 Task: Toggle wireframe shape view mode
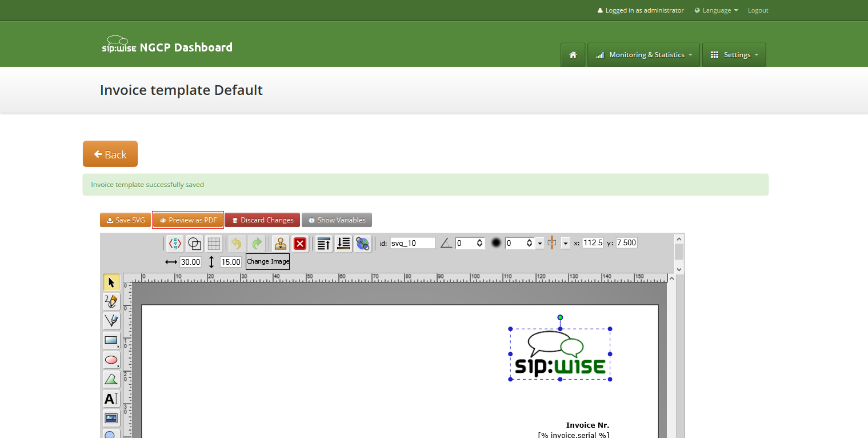point(194,243)
